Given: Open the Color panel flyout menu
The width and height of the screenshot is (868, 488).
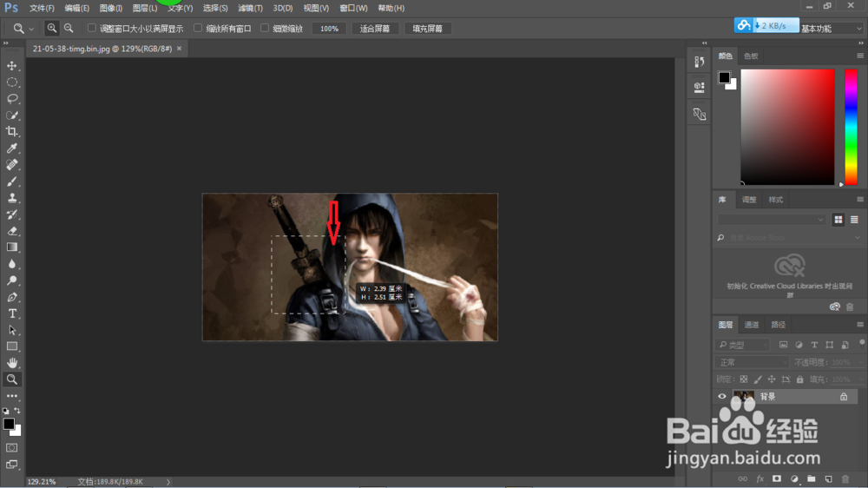Looking at the screenshot, I should pyautogui.click(x=859, y=56).
